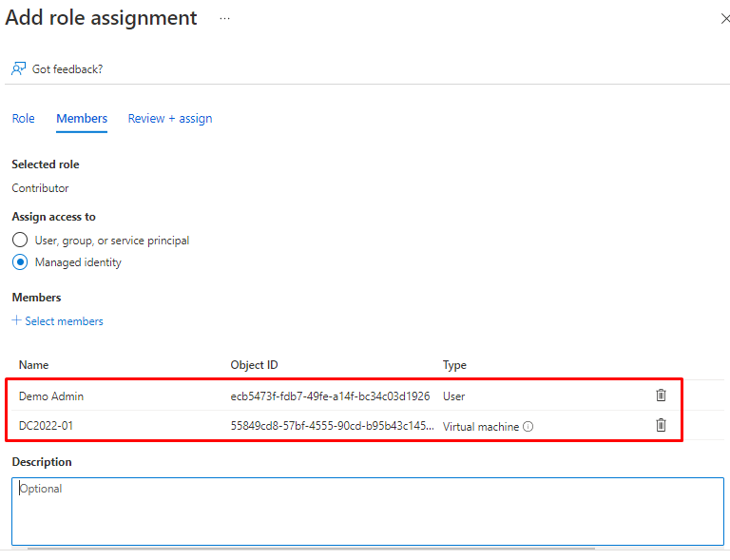The height and width of the screenshot is (560, 730).
Task: Click the plus icon beside Select members
Action: pos(16,320)
